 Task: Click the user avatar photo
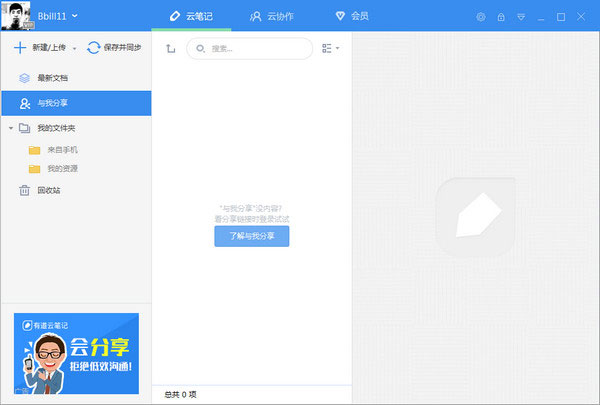pos(16,16)
